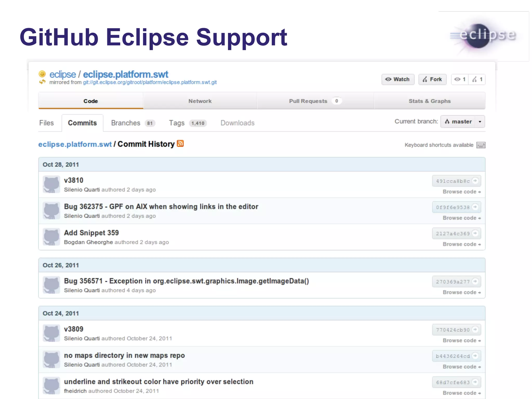Screen dimensions: 532x399
Task: Click arrow icon beside hash b4436264cd
Action: tap(475, 356)
